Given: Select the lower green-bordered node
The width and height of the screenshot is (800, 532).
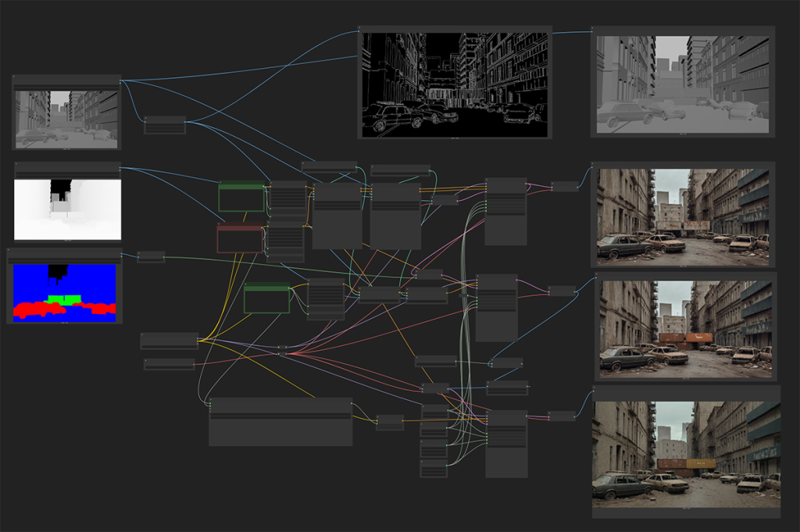Looking at the screenshot, I should [x=266, y=298].
